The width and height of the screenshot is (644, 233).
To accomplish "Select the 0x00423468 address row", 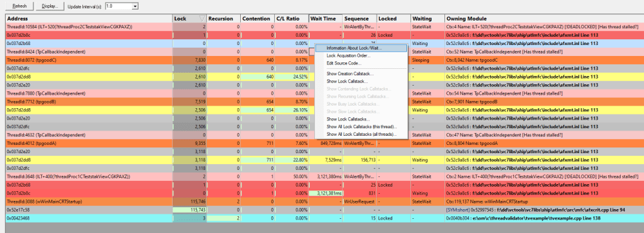I will pyautogui.click(x=325, y=218).
